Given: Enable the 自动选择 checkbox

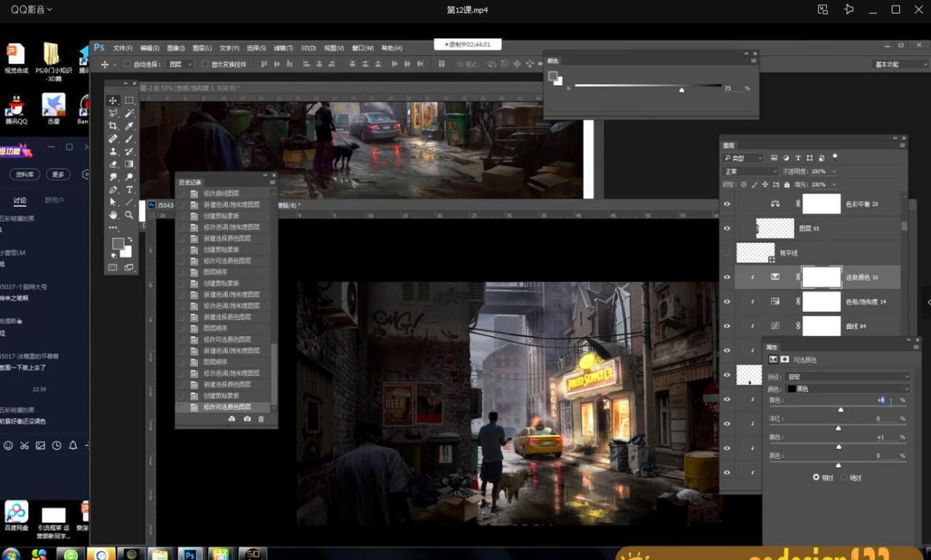Looking at the screenshot, I should pos(128,64).
